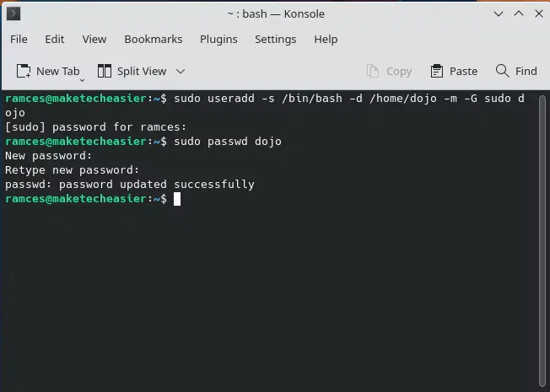Open the File menu
Viewport: 550px width, 392px height.
tap(19, 40)
